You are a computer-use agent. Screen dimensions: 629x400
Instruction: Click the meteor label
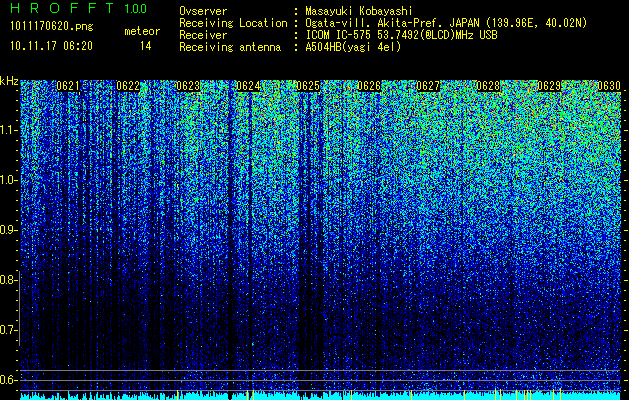[142, 31]
